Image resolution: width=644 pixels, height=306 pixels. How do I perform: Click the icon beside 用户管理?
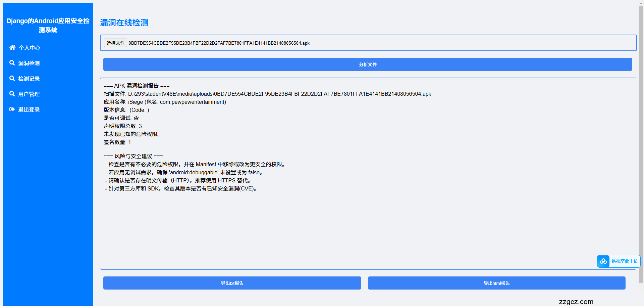pyautogui.click(x=12, y=94)
